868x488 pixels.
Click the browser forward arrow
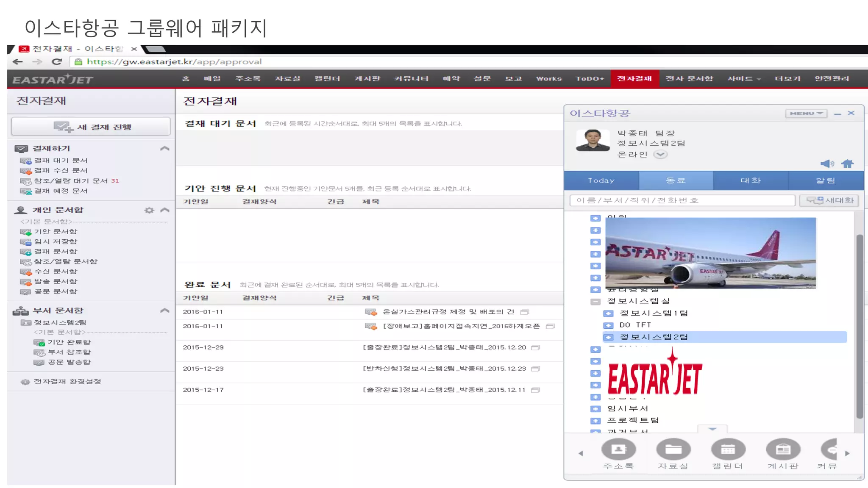(x=37, y=62)
